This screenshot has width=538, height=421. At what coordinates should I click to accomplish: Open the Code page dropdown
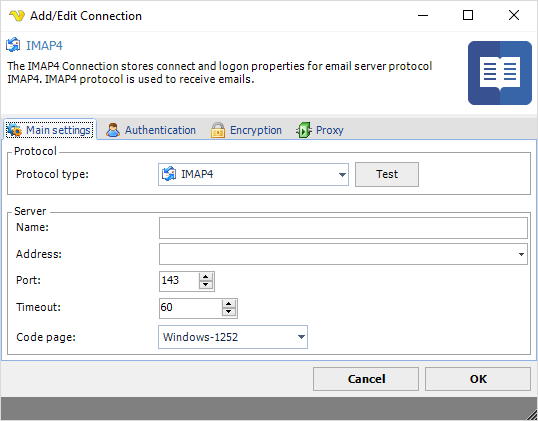[233, 337]
